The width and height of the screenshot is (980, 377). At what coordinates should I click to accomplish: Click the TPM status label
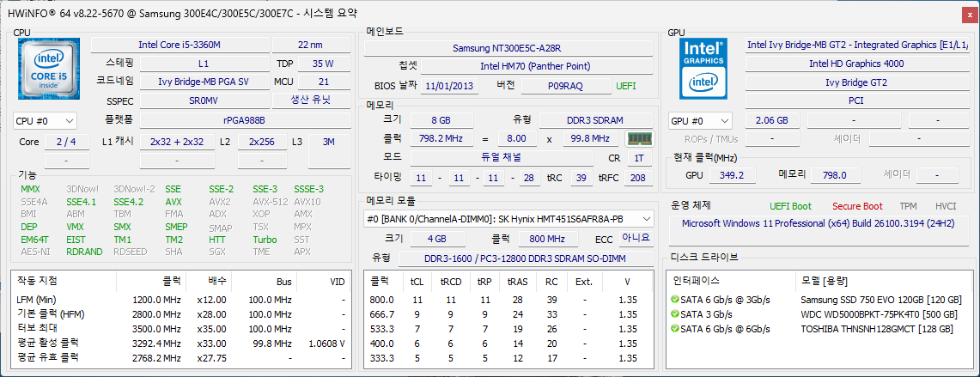click(x=909, y=206)
